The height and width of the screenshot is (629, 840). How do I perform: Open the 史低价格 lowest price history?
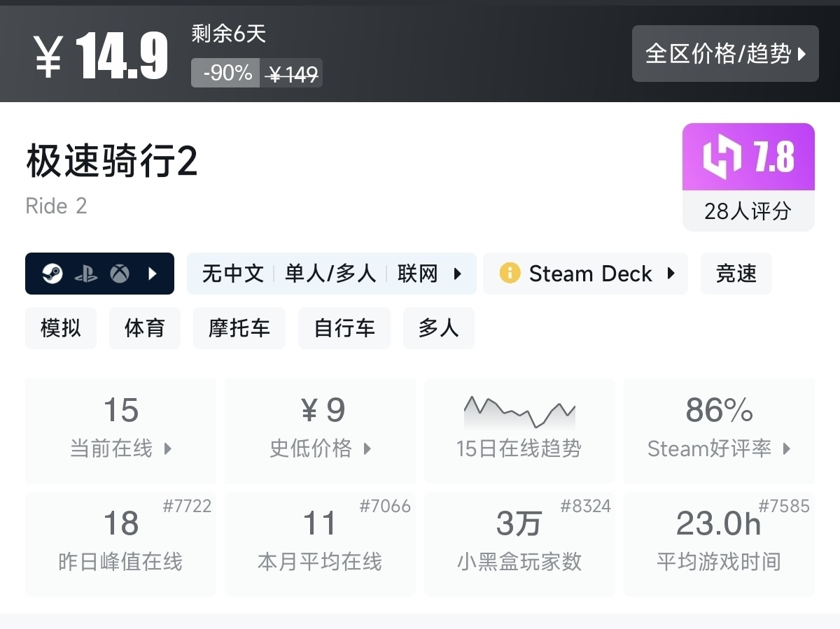tap(320, 430)
